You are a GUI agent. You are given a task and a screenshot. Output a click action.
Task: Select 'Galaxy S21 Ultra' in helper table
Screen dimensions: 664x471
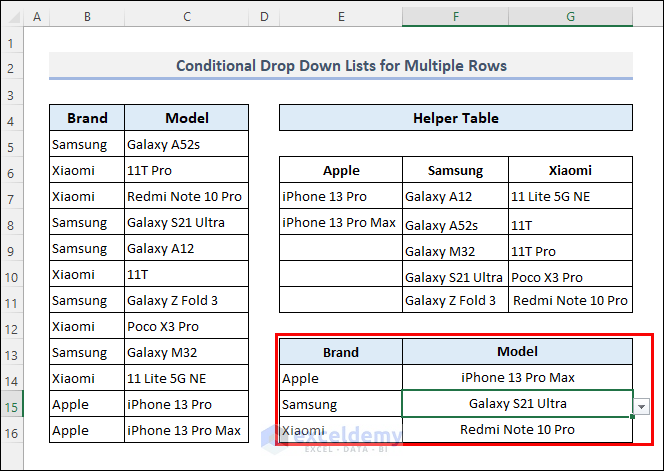point(455,274)
